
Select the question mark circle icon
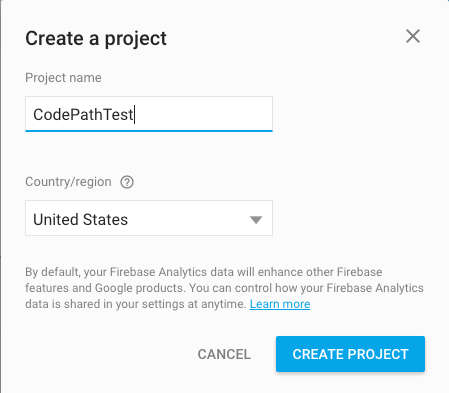[x=127, y=182]
